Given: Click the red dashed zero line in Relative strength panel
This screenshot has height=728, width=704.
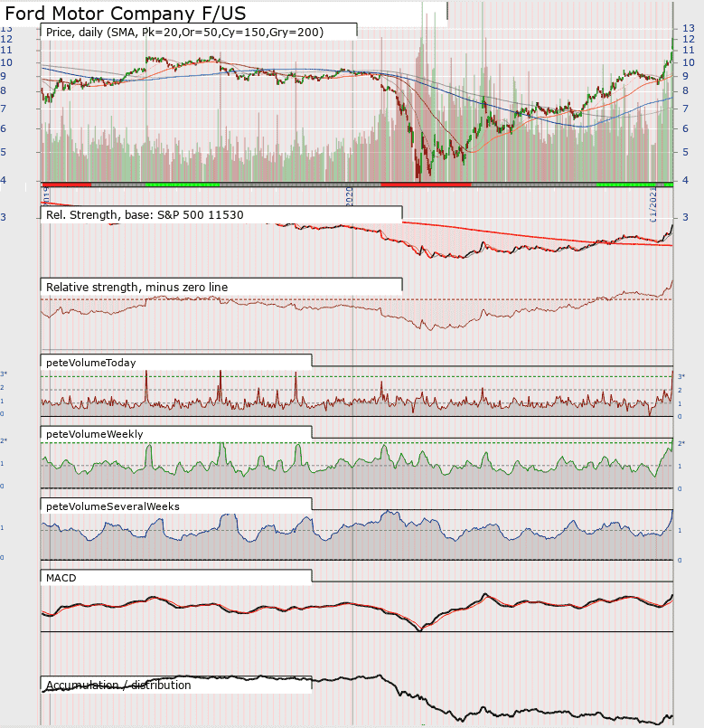Looking at the screenshot, I should tap(357, 299).
